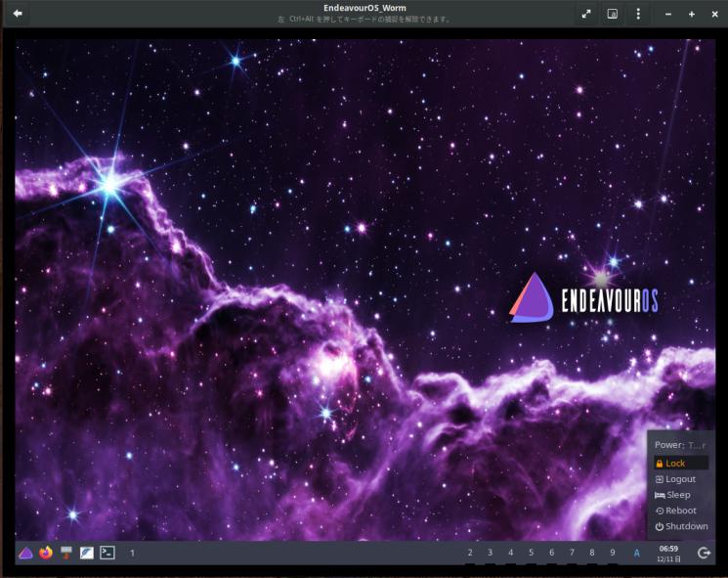The width and height of the screenshot is (728, 578).
Task: Switch to workspace 3
Action: pos(490,553)
